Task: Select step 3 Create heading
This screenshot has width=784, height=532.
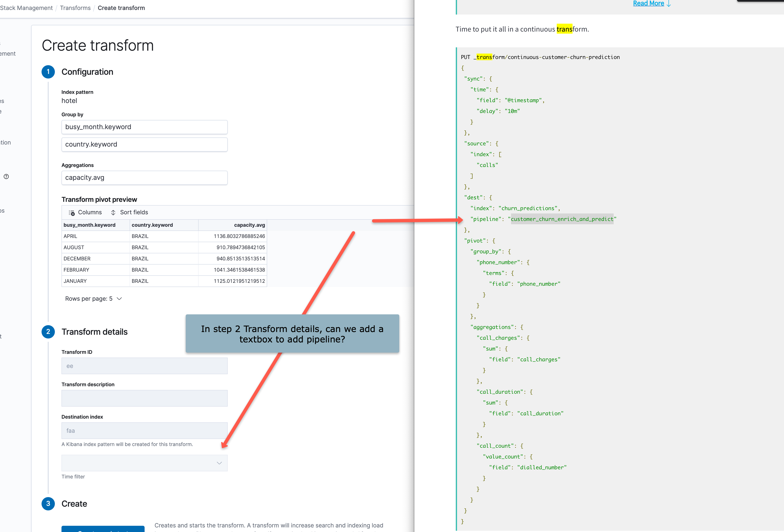Action: [74, 504]
